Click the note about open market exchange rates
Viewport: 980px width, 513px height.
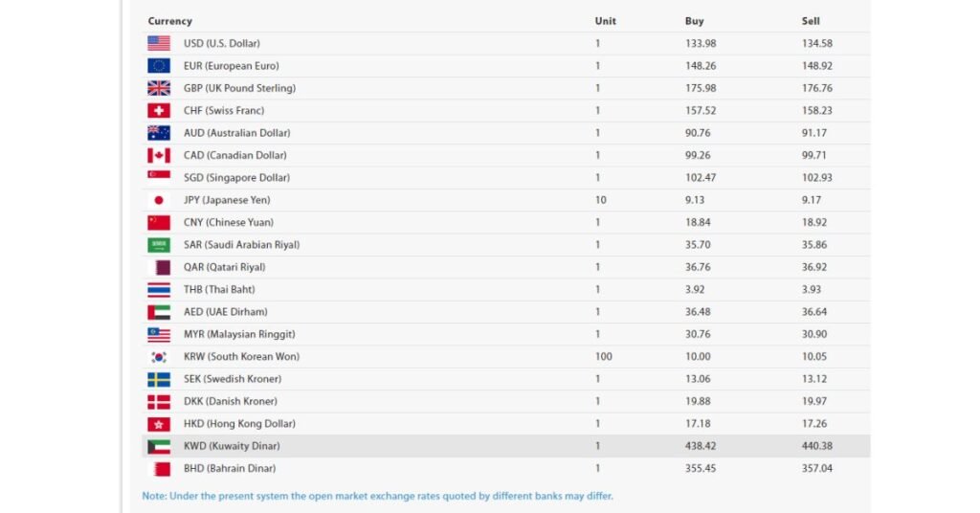click(377, 496)
